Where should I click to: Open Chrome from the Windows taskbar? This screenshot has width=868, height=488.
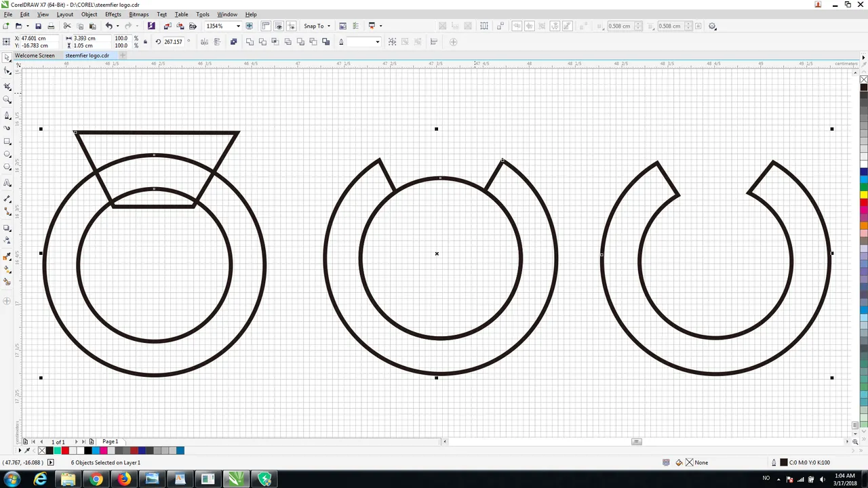click(x=96, y=480)
